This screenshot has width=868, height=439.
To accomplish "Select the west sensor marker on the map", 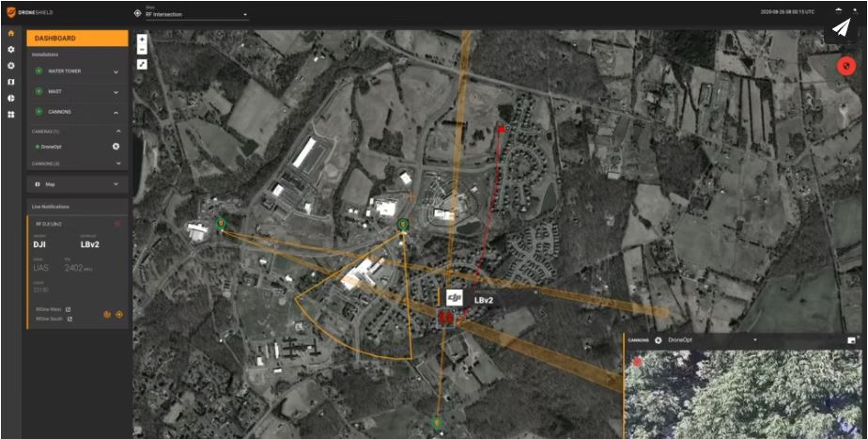I will (222, 224).
